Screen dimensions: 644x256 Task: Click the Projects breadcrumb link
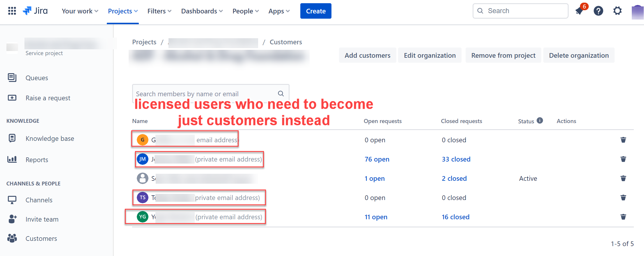click(144, 42)
